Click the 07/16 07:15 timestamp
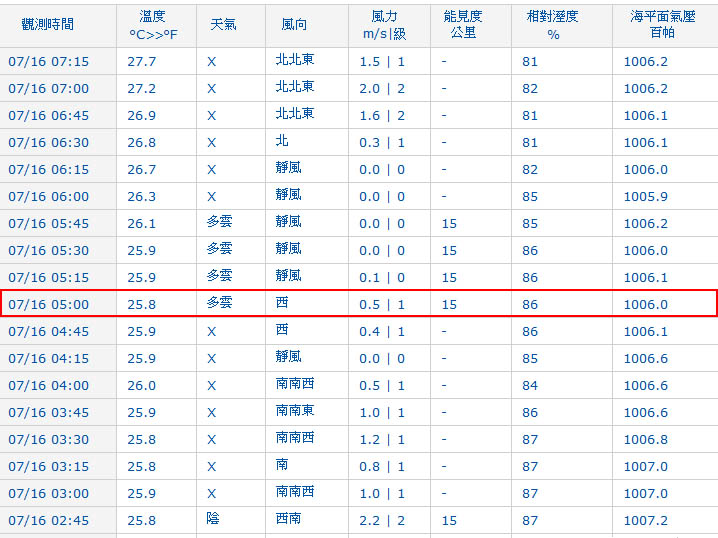Screen dimensions: 718x538 point(48,61)
